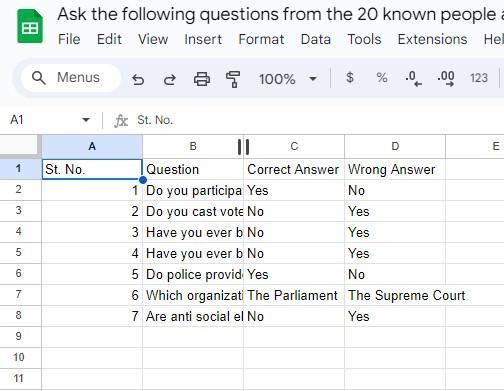Viewport: 504px width, 391px height.
Task: Format as currency with dollar icon
Action: click(x=350, y=78)
